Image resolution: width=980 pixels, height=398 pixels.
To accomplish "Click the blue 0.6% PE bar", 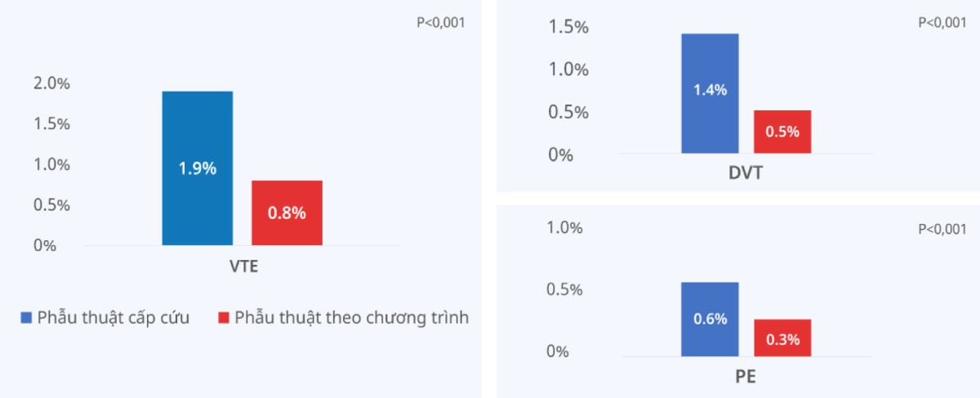I will point(710,320).
